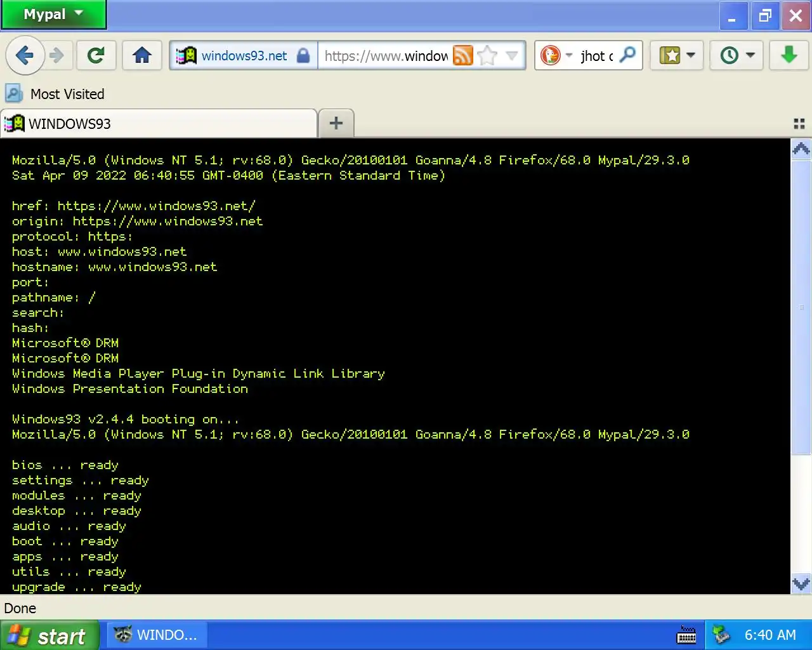Click the on-screen keyboard tray icon
The height and width of the screenshot is (650, 812).
(x=686, y=635)
